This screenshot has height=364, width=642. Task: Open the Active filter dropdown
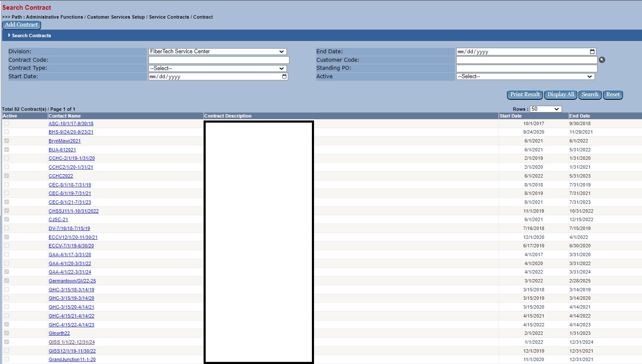[x=525, y=77]
